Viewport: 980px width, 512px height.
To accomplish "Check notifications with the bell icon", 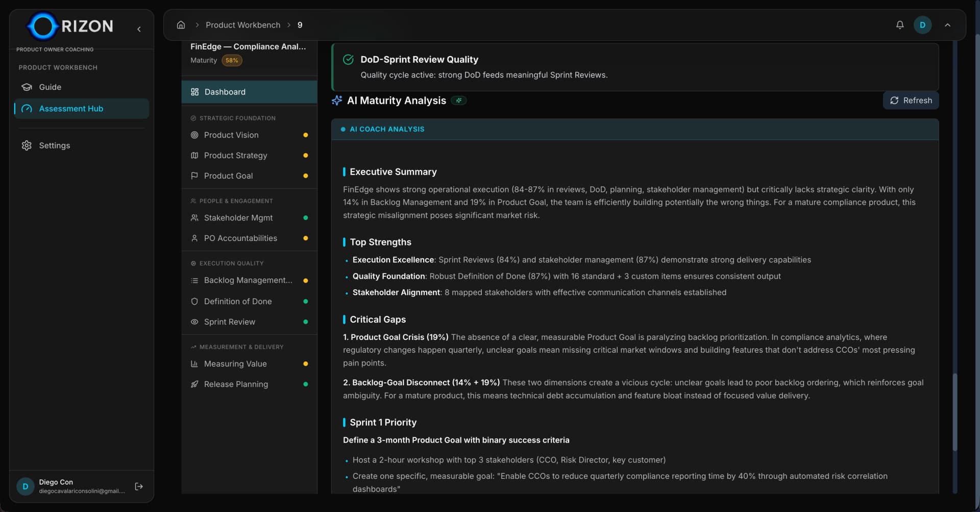I will [x=899, y=25].
